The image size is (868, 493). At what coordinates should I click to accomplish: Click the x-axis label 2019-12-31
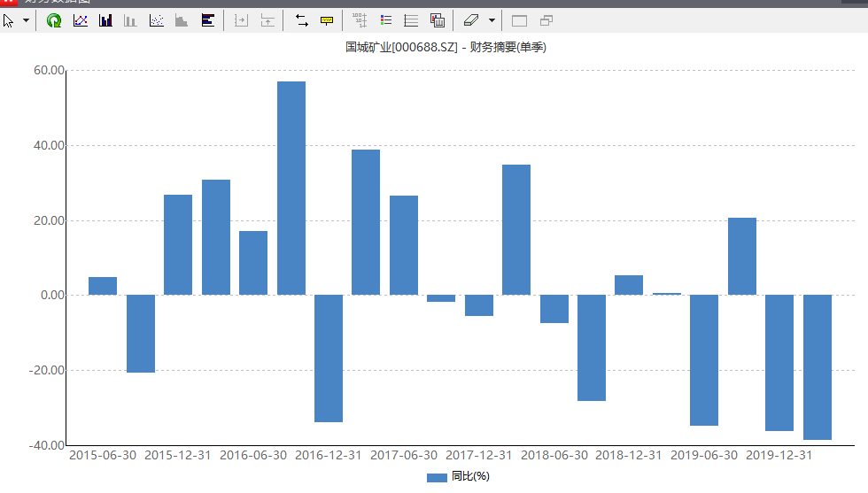(x=779, y=455)
